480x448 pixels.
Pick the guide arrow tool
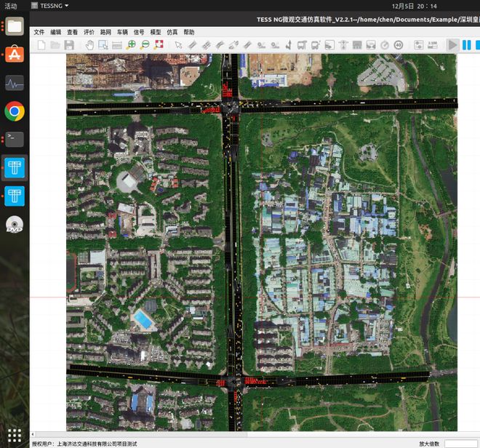(289, 45)
